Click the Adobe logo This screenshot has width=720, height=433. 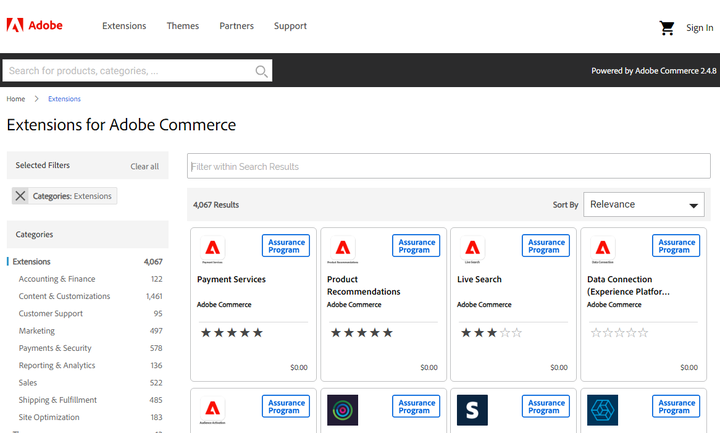[34, 25]
